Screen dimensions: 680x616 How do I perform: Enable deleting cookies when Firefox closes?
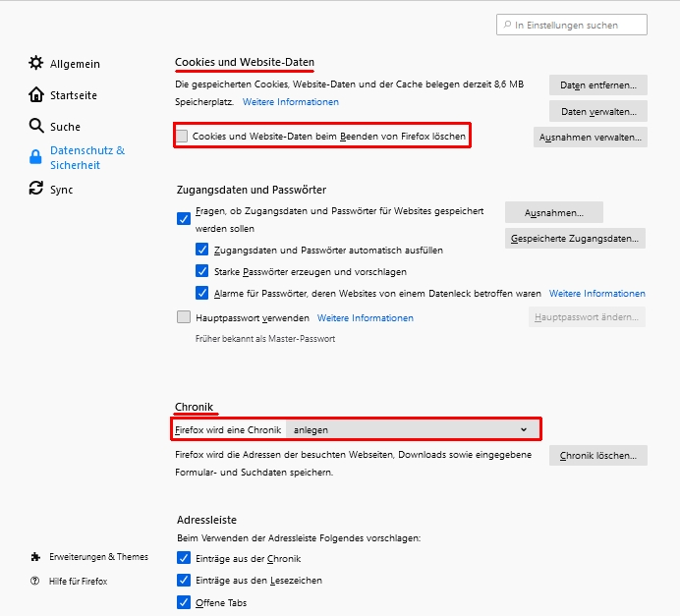pos(183,136)
